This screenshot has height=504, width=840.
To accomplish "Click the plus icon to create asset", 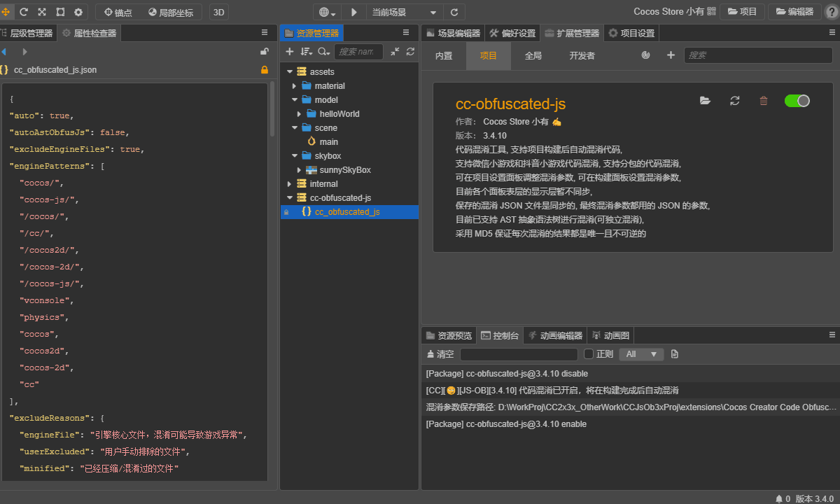I will point(290,52).
